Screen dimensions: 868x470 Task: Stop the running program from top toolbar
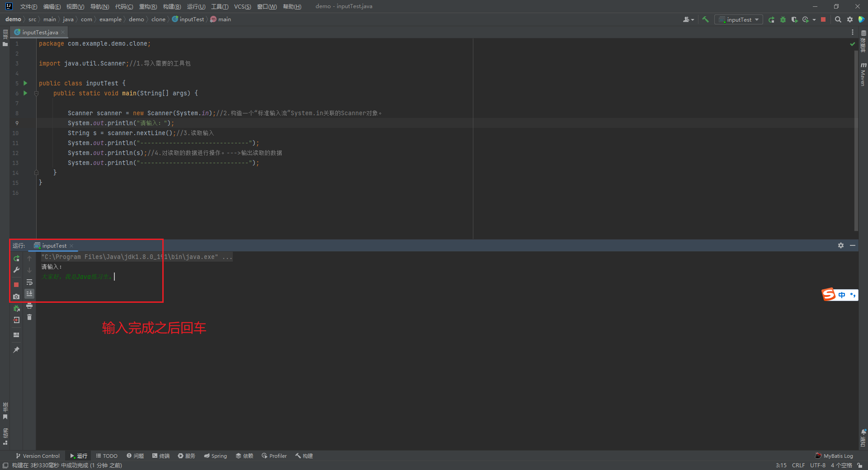tap(823, 19)
